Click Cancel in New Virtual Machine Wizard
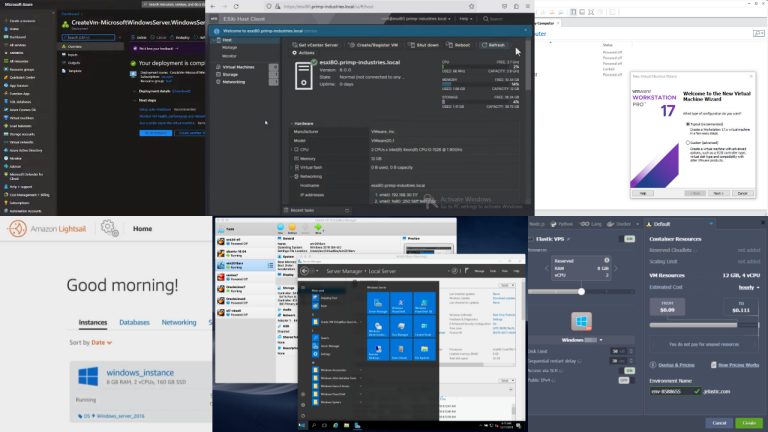 [743, 193]
